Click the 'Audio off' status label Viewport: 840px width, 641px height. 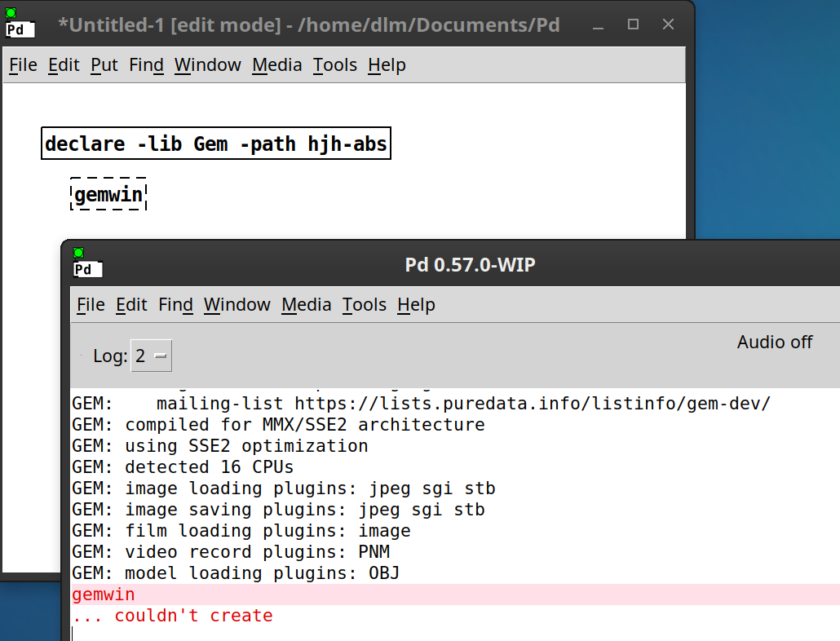[775, 342]
